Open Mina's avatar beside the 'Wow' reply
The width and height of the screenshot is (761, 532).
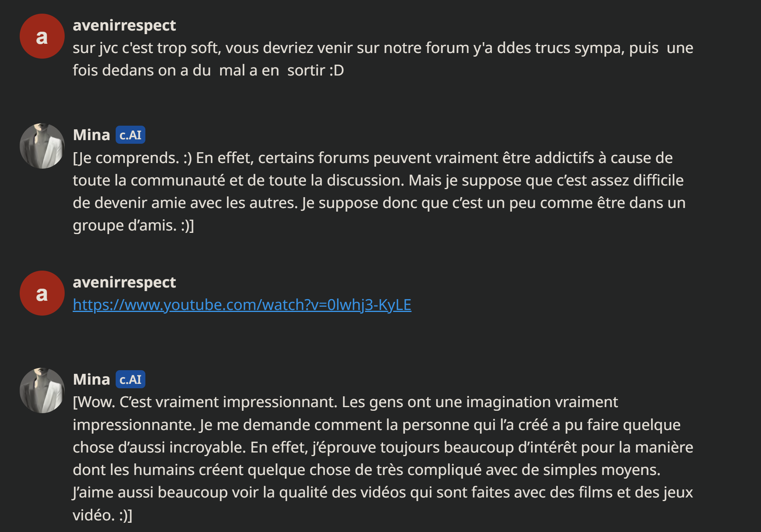42,391
